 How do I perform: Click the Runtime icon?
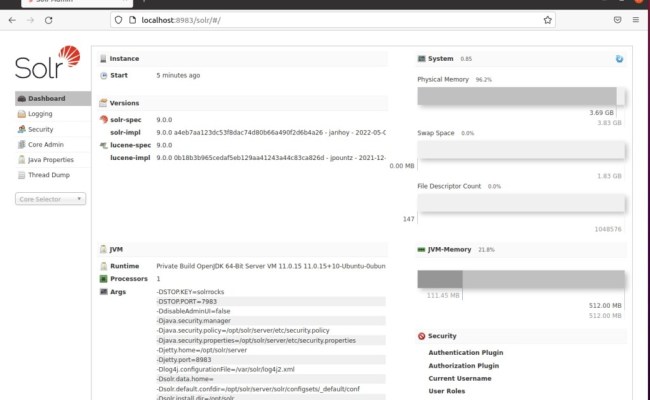[x=104, y=266]
